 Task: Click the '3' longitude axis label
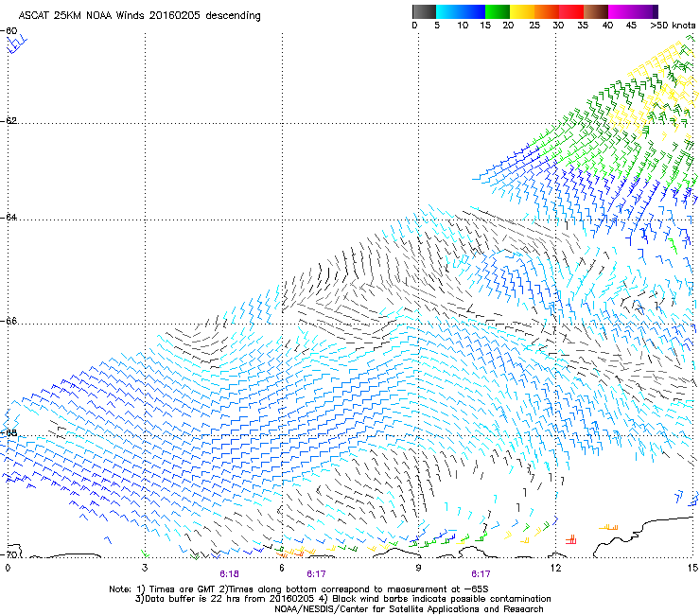pyautogui.click(x=145, y=568)
